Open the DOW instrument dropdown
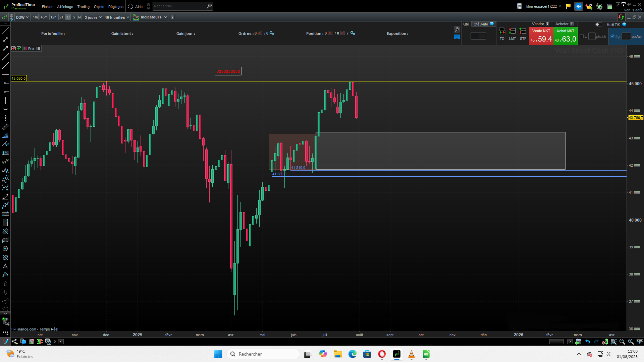 point(22,17)
